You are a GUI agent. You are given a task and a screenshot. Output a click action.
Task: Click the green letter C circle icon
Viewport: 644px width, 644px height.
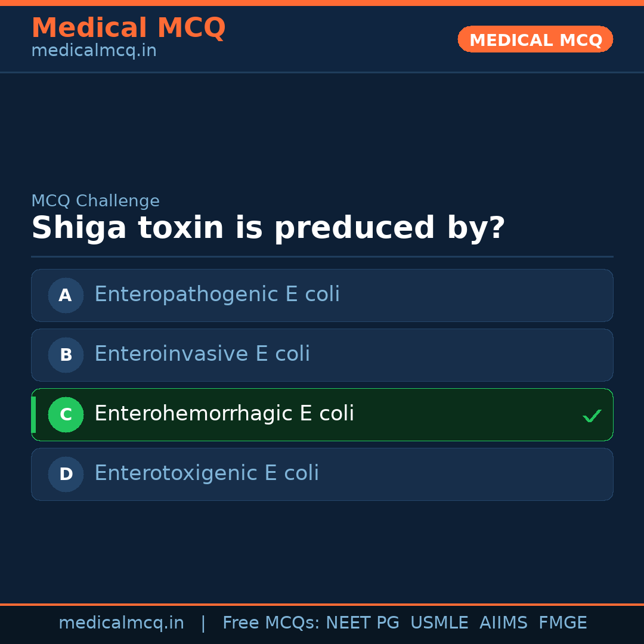[66, 414]
